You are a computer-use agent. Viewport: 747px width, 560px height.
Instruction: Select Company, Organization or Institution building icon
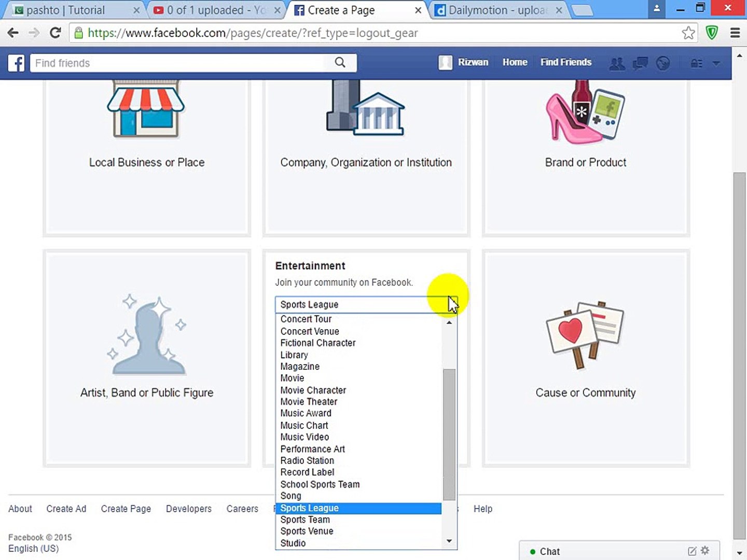(x=365, y=108)
